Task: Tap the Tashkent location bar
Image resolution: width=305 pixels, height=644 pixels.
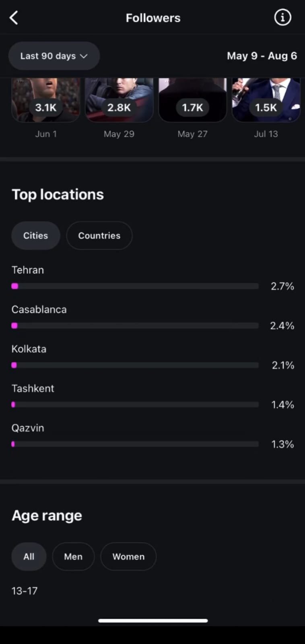Action: (x=135, y=405)
